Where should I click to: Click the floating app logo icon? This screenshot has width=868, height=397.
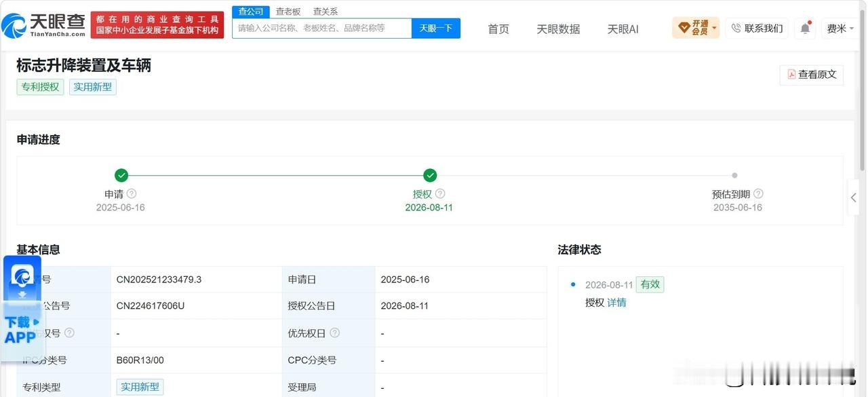(22, 276)
